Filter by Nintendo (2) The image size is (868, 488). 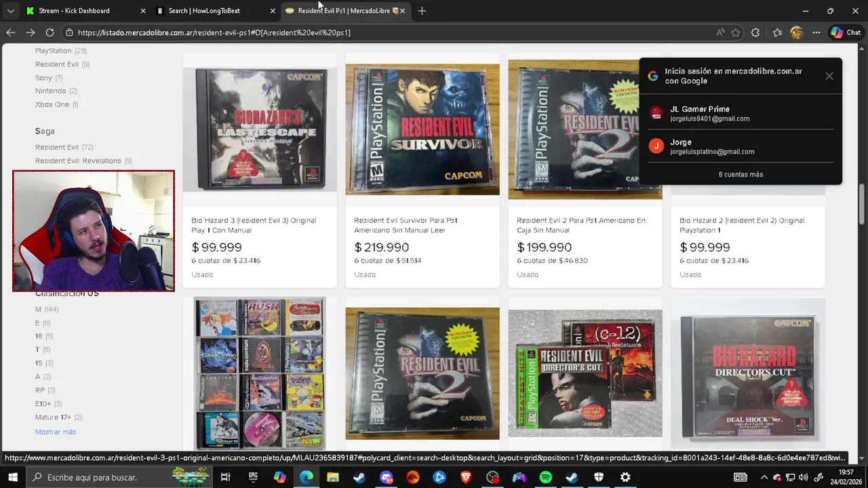(56, 91)
